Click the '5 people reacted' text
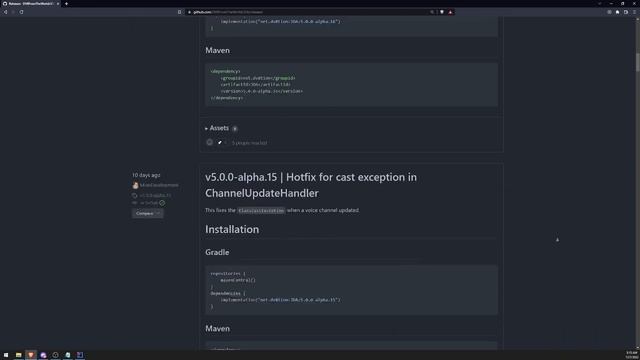Viewport: 640px width, 360px height. [x=249, y=143]
